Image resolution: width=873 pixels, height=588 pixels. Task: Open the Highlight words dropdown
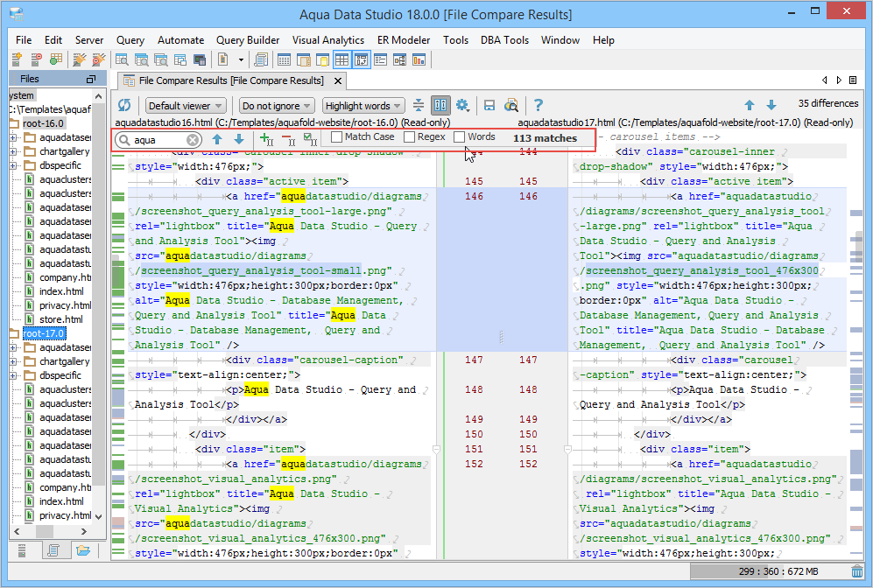pos(363,106)
